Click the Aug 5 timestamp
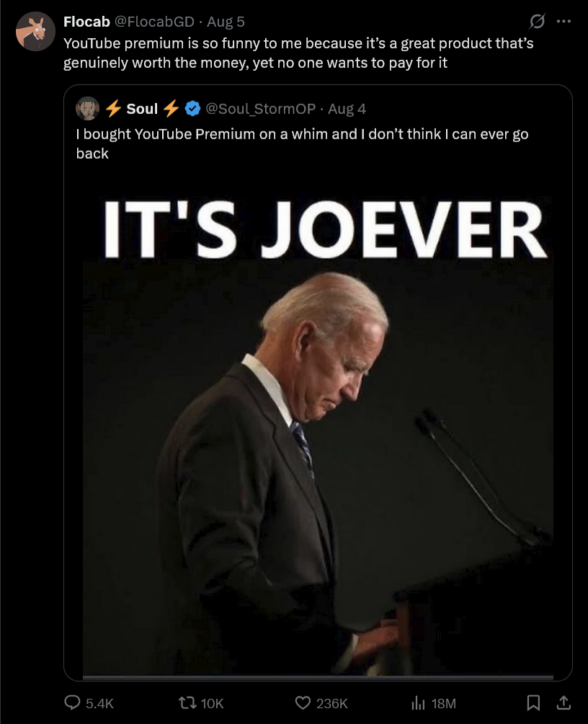The image size is (588, 724). (x=226, y=22)
